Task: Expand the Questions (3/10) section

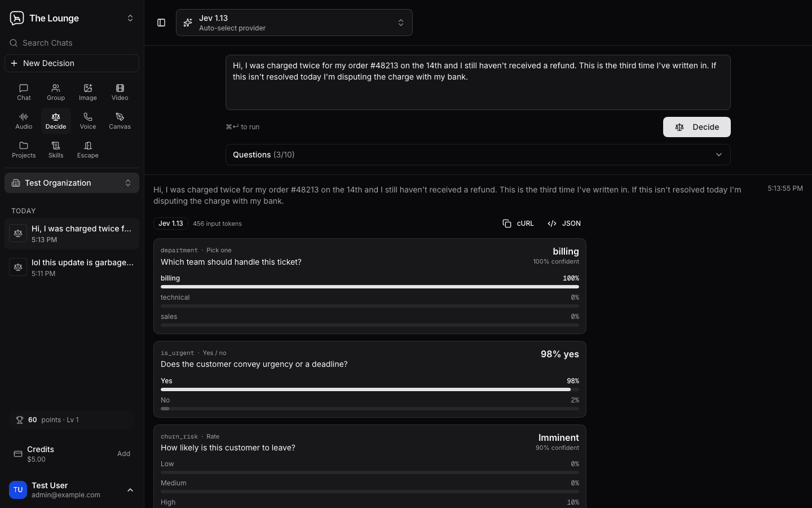Action: pyautogui.click(x=478, y=155)
